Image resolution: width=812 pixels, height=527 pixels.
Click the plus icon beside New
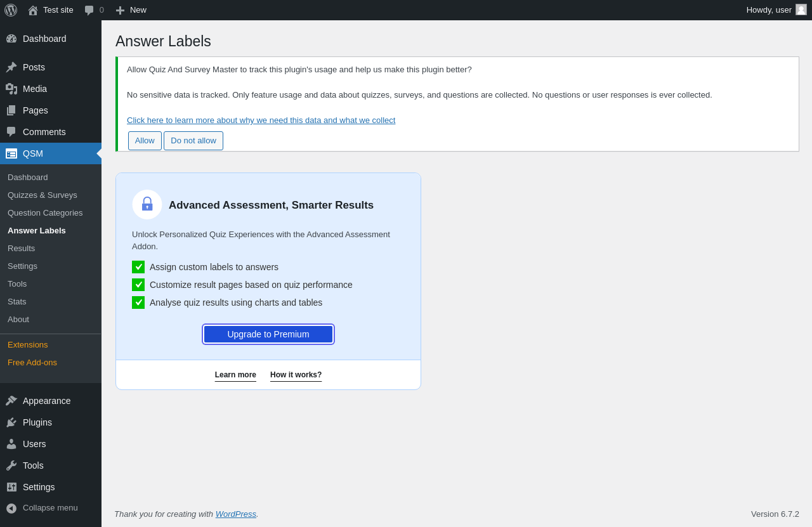pos(120,10)
